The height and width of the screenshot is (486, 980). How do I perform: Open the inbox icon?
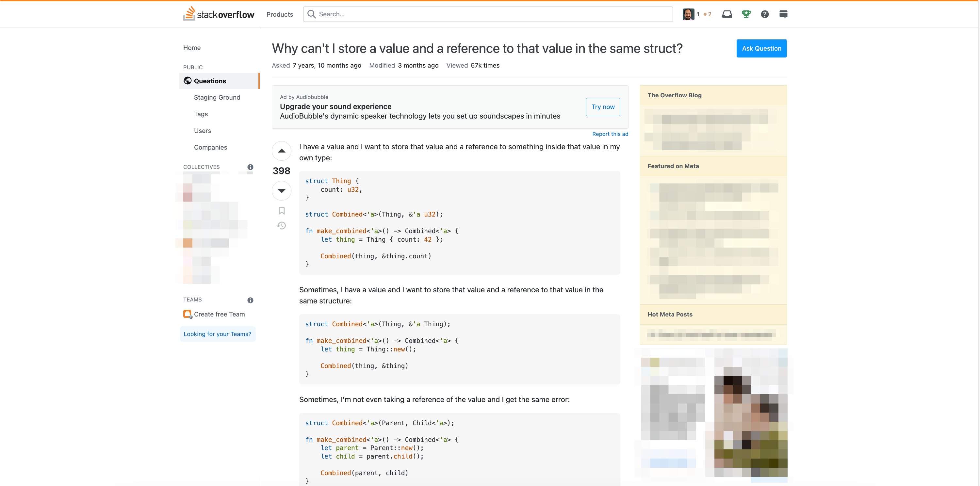(727, 14)
